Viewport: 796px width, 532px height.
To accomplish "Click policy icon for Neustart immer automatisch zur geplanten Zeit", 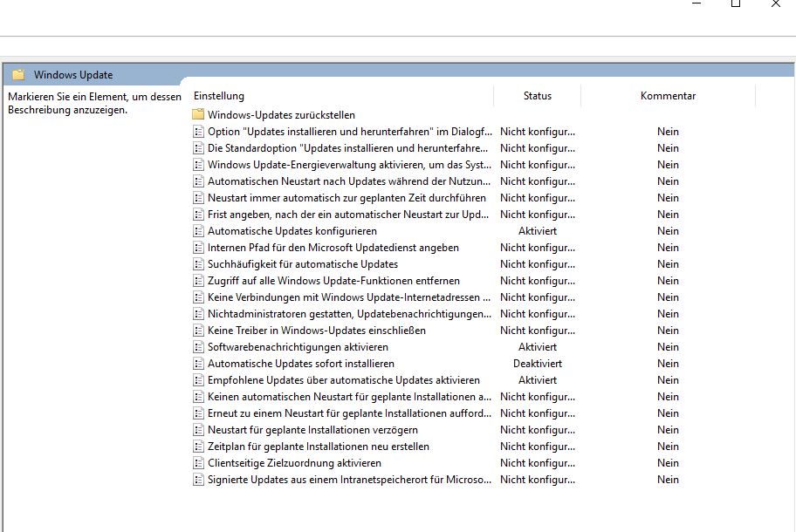I will [x=198, y=198].
